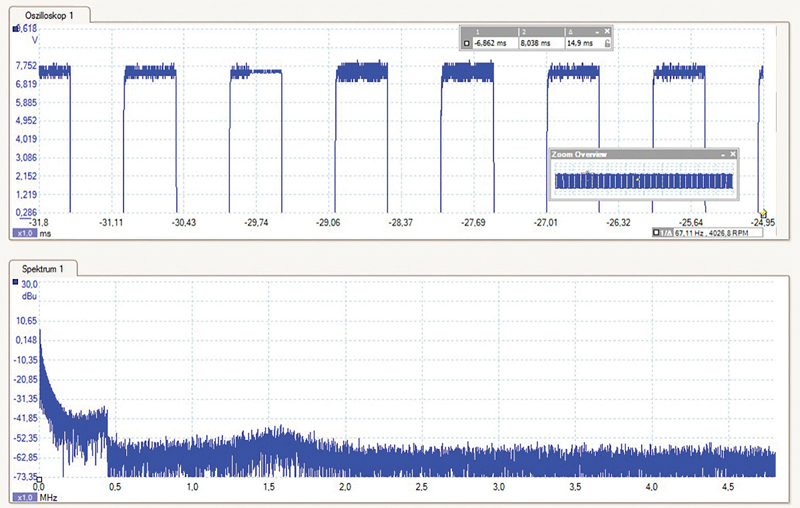Select the Oszilloskop 1 tab

point(49,15)
